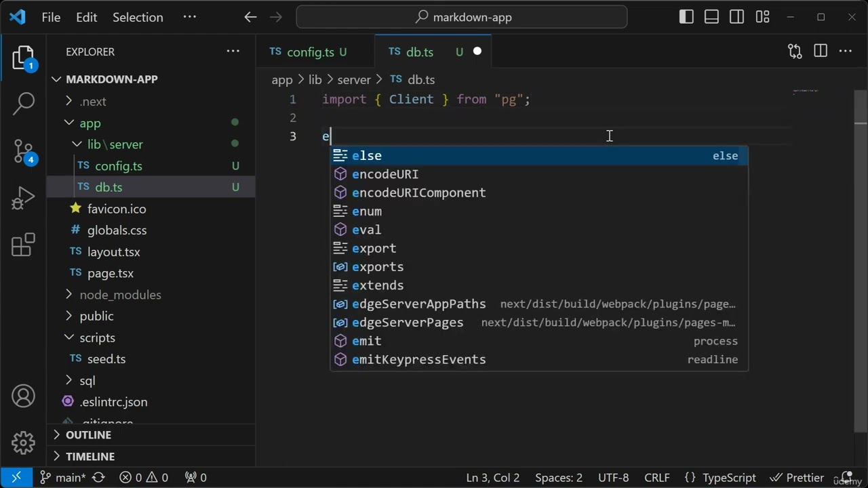Open config.ts in the explorer
868x488 pixels.
151,166
